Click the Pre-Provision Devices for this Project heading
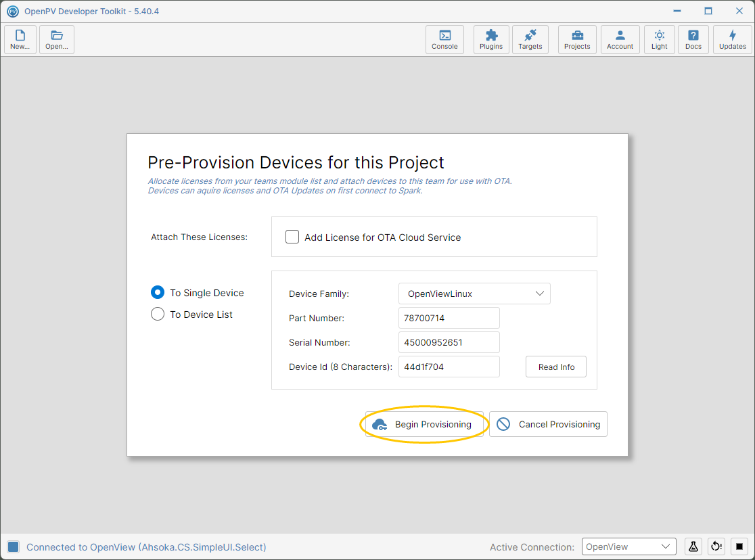Image resolution: width=755 pixels, height=560 pixels. (x=296, y=163)
